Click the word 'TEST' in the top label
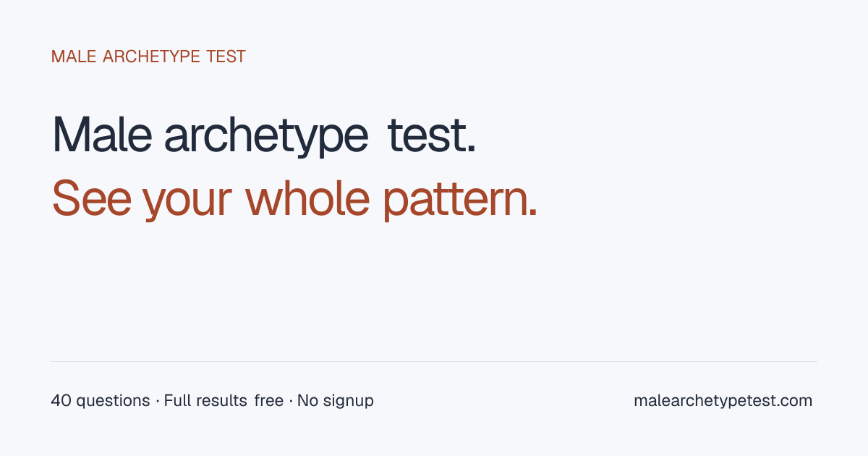868x456 pixels. pyautogui.click(x=226, y=56)
